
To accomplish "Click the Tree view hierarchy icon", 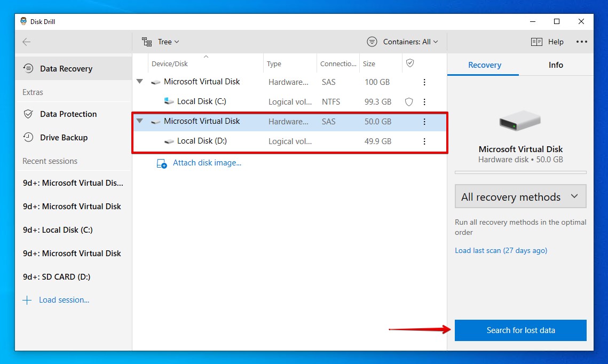I will coord(147,42).
